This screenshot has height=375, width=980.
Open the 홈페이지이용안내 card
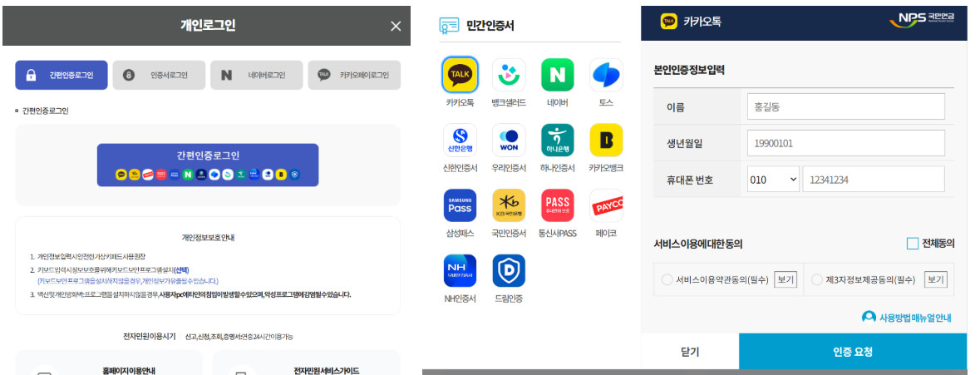(x=109, y=363)
